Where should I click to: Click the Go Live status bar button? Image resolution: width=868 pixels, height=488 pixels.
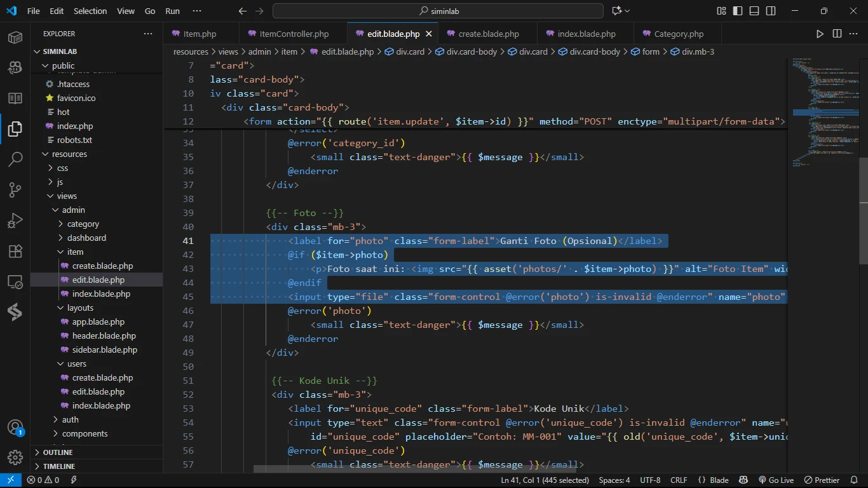click(776, 480)
